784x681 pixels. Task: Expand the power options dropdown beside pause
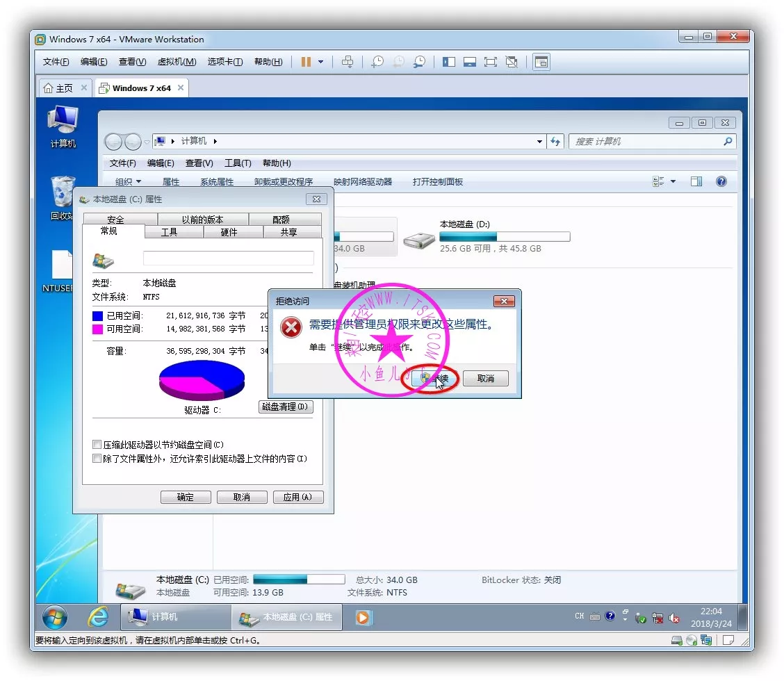320,62
